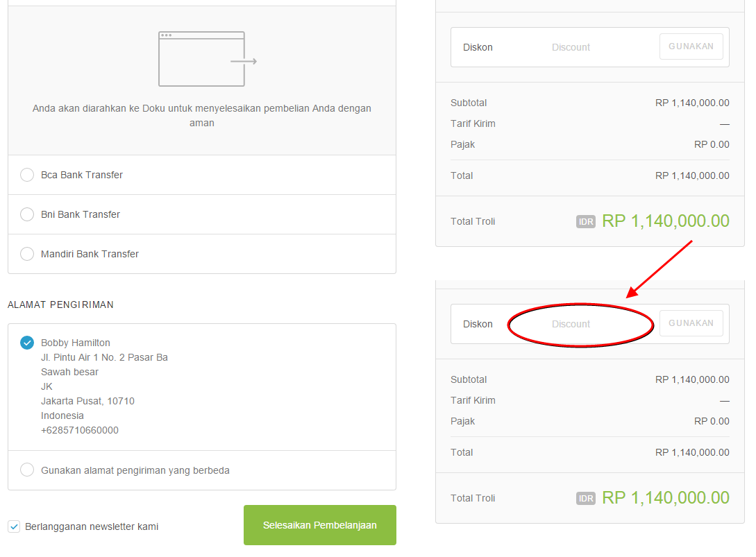Toggle 'Berlangganan newsletter kami' checkbox
Image resolution: width=756 pixels, height=557 pixels.
point(14,526)
